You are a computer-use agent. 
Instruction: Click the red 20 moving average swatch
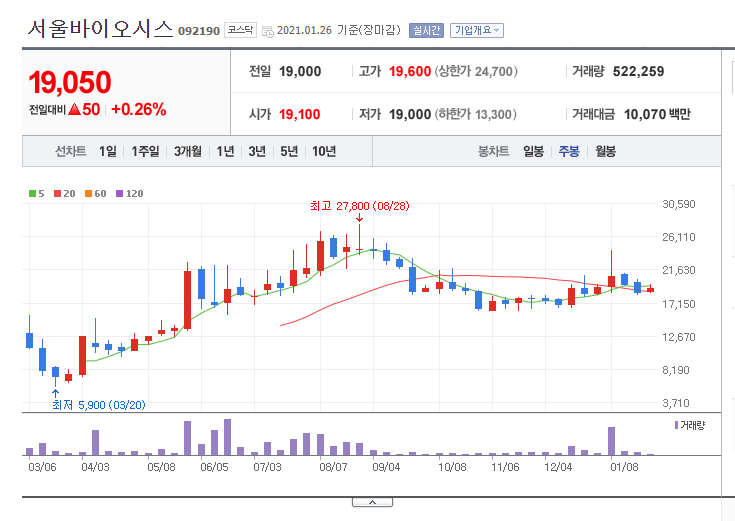[x=57, y=194]
